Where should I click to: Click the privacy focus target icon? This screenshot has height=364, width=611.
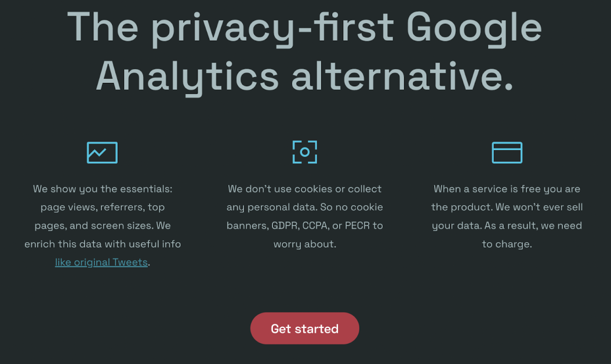[304, 152]
